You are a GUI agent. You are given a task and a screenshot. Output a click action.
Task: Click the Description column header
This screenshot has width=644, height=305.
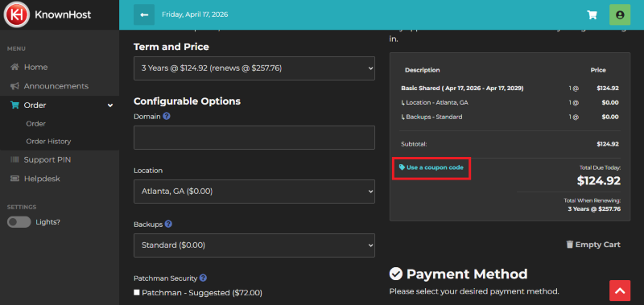point(422,70)
